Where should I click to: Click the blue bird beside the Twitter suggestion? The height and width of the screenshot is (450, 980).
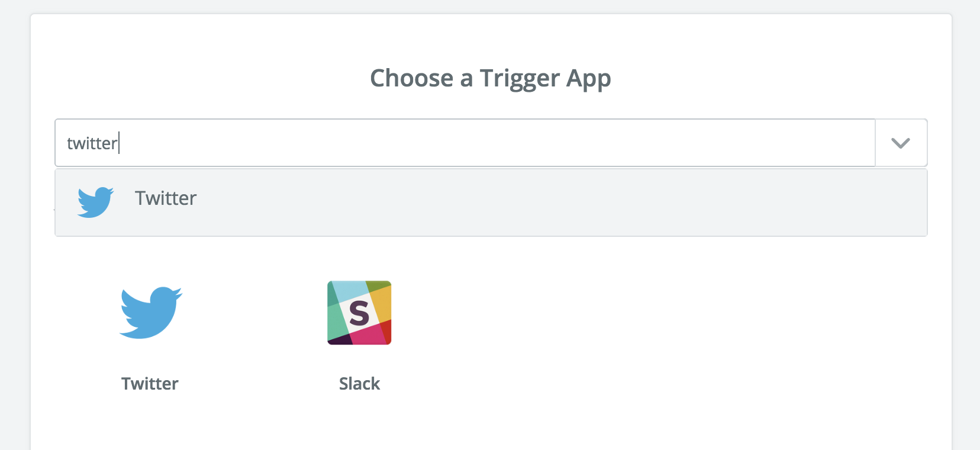tap(95, 202)
